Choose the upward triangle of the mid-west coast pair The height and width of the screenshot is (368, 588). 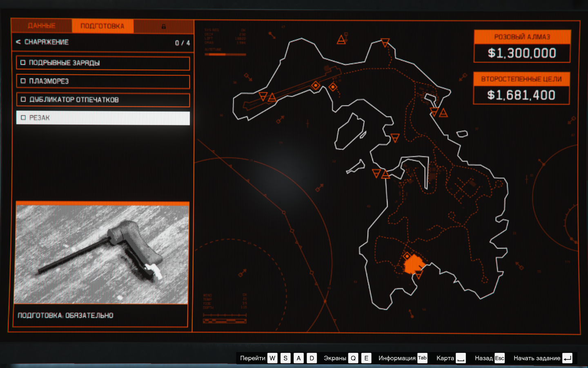[385, 175]
